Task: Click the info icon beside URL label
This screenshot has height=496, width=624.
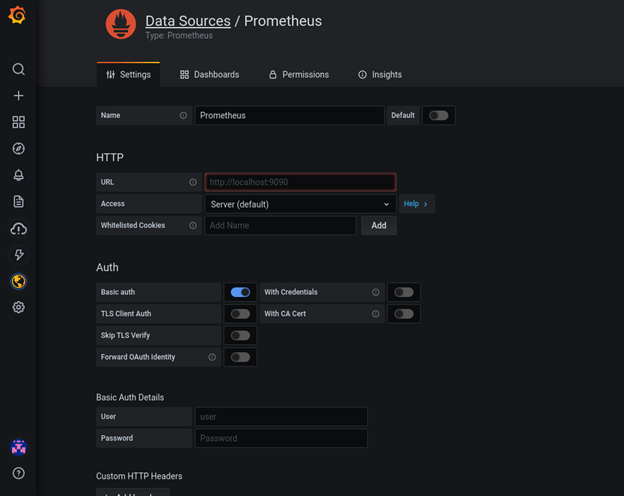Action: 193,182
